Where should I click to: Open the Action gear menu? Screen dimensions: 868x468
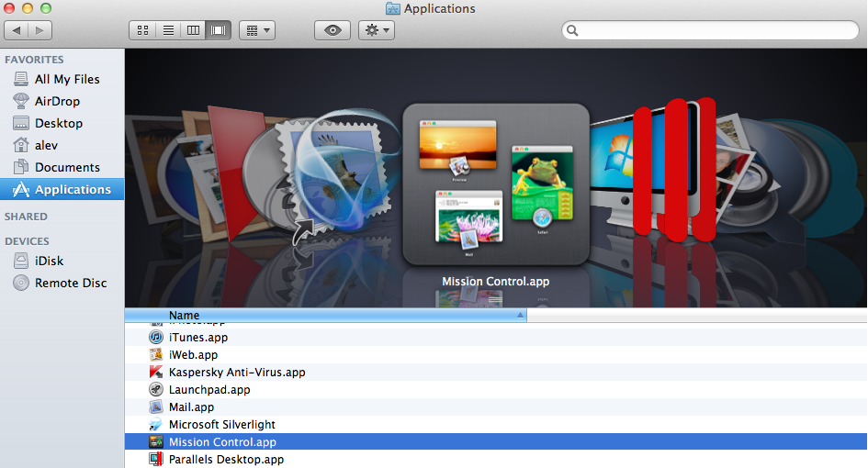coord(377,30)
